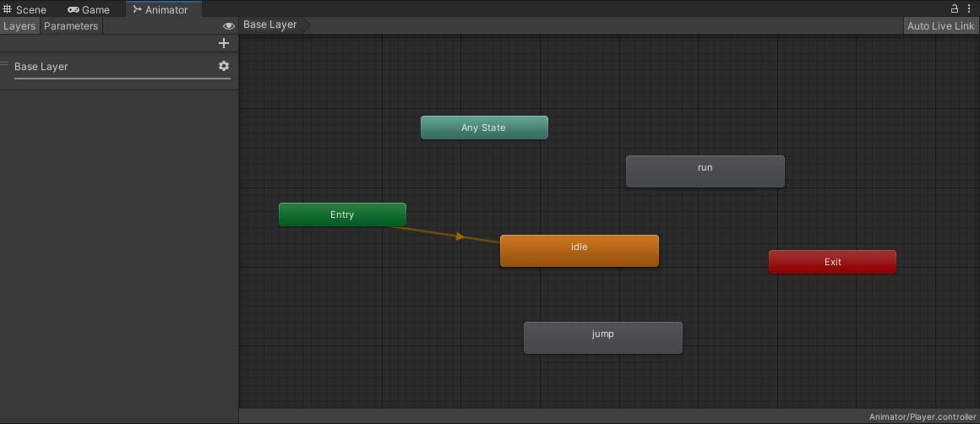Open Base Layer settings gear
The image size is (980, 424).
(224, 66)
